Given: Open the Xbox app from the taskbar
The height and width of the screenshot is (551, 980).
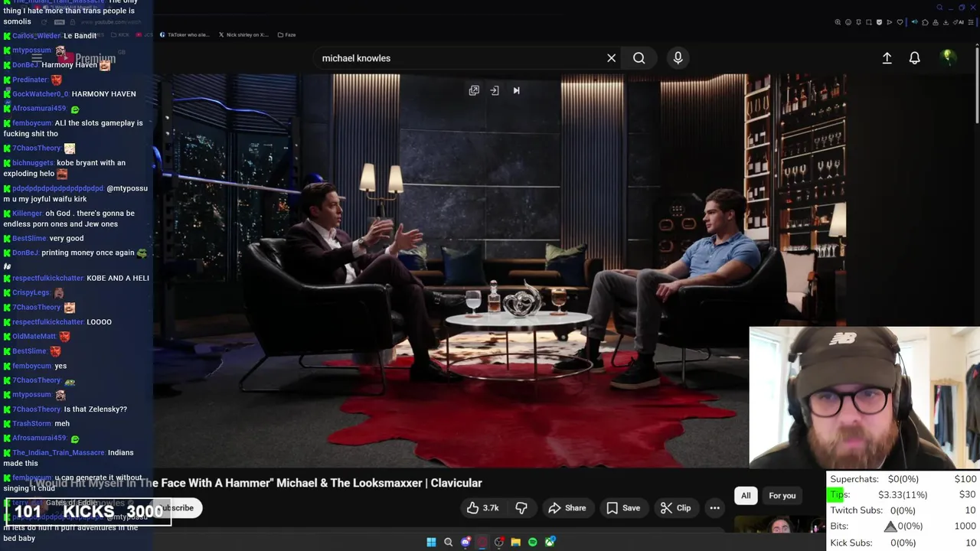Looking at the screenshot, I should pos(550,542).
